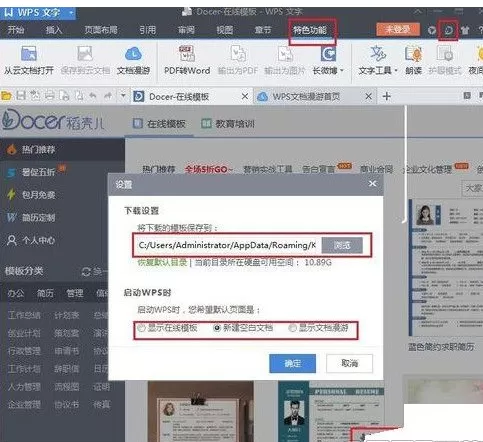Click the 未登录 login button
483x442 pixels.
(x=398, y=30)
